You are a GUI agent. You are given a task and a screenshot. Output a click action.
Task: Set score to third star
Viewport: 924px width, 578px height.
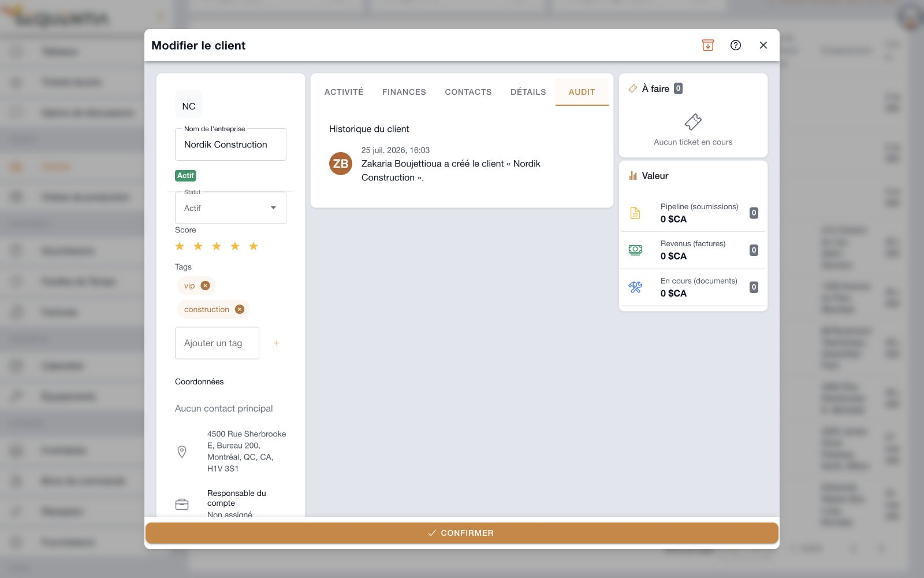[x=217, y=246]
